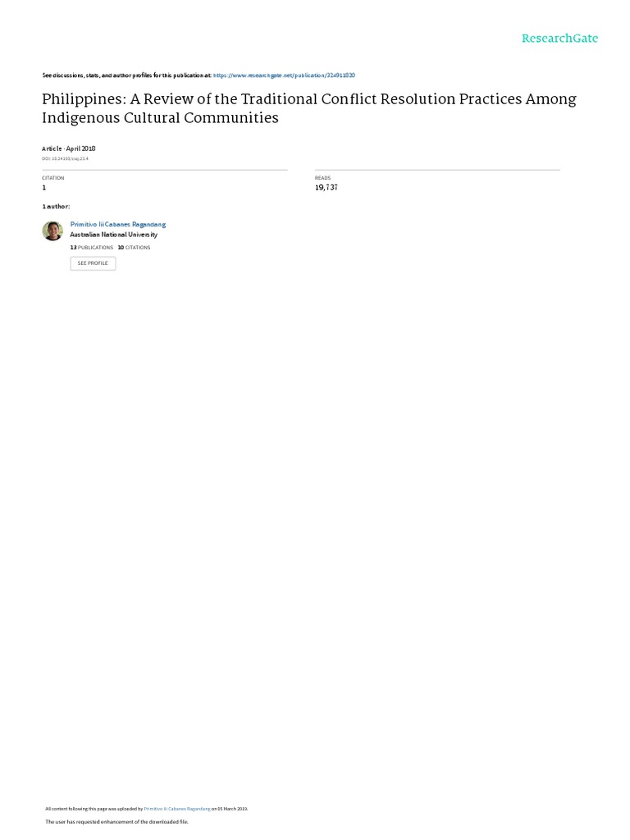Image resolution: width=630 pixels, height=840 pixels.
Task: Open the uploader name link in footer
Action: click(x=177, y=809)
